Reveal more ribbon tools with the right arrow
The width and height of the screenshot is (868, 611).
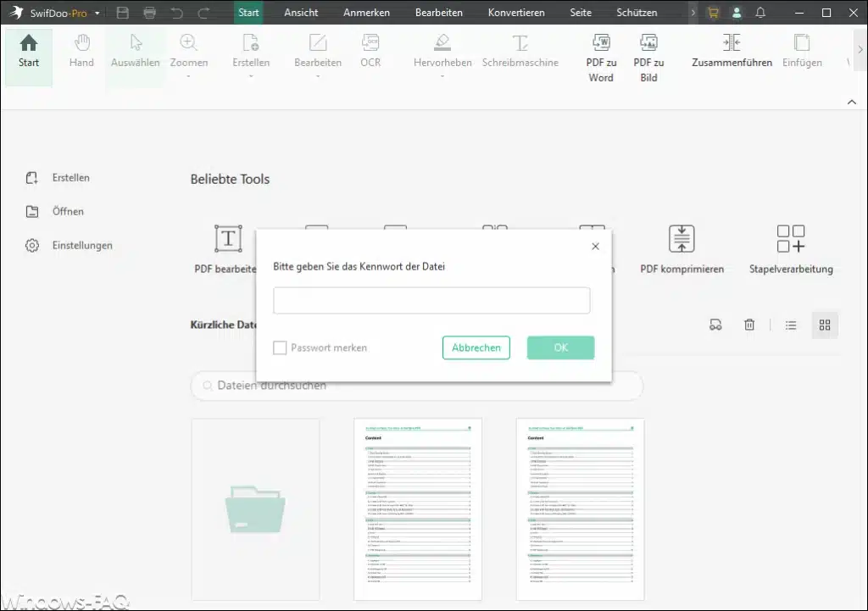click(x=860, y=50)
